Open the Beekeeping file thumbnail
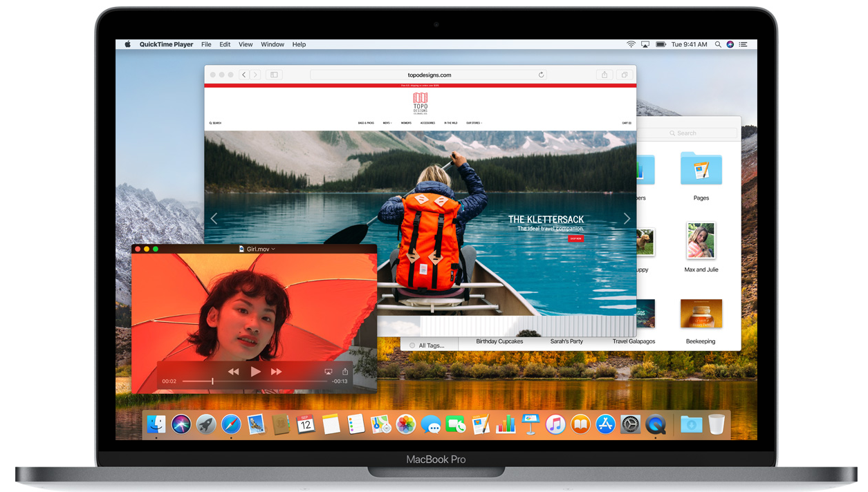The width and height of the screenshot is (868, 492). pos(701,314)
